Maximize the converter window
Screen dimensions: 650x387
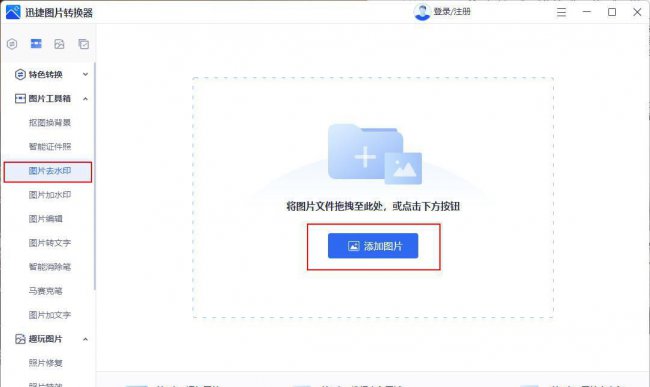pyautogui.click(x=612, y=12)
